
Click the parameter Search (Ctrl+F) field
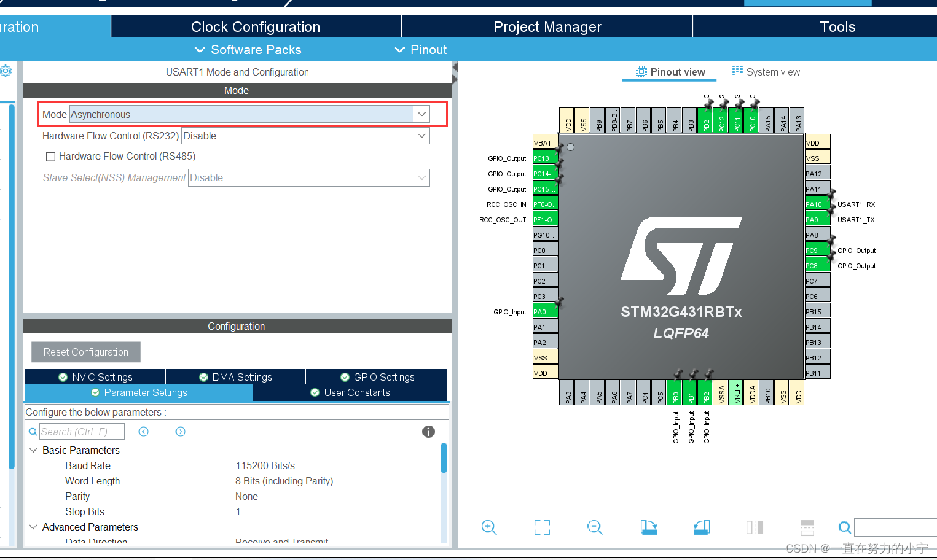(82, 432)
